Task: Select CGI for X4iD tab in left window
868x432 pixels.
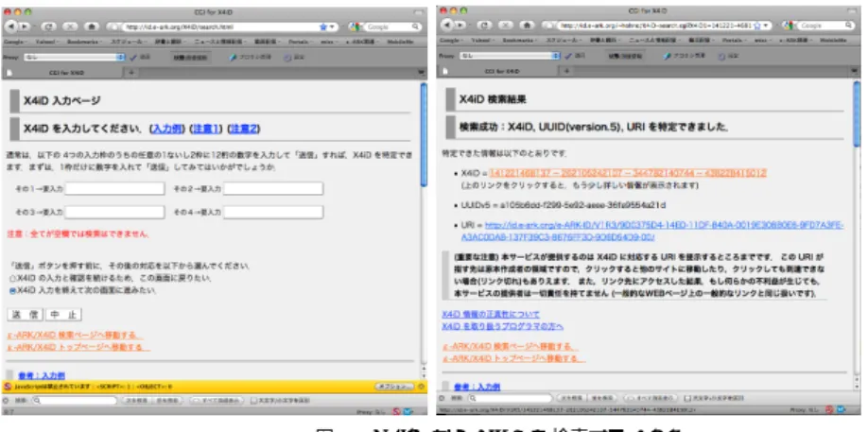Action: pos(67,73)
